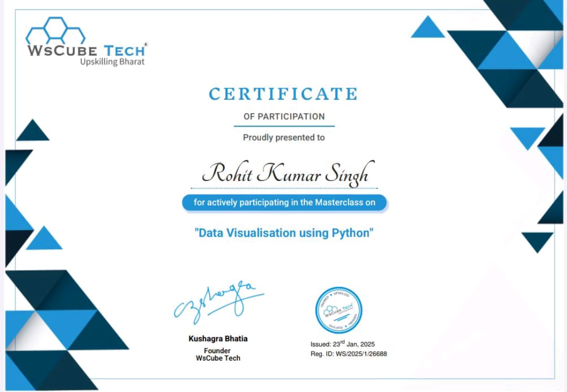Click the "Founder" designation text

217,351
